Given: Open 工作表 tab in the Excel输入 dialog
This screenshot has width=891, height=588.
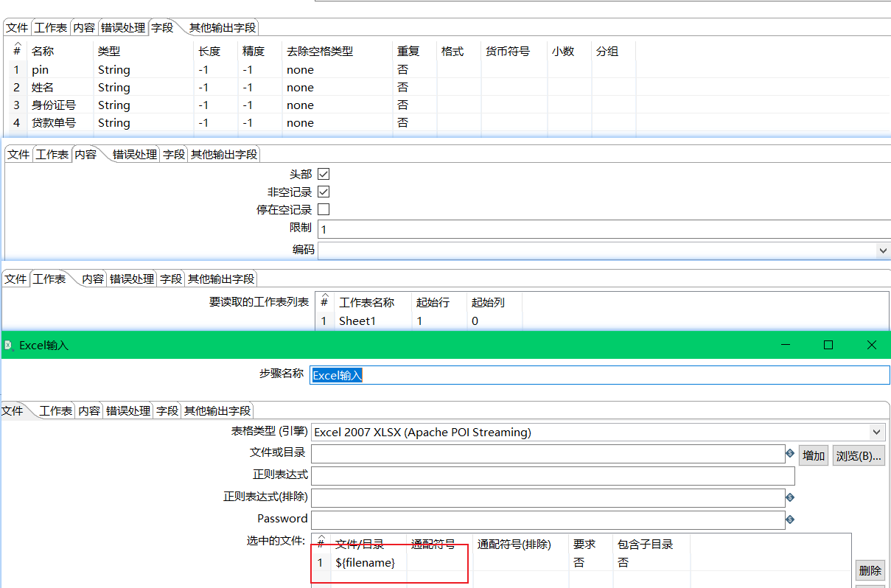Looking at the screenshot, I should (56, 411).
